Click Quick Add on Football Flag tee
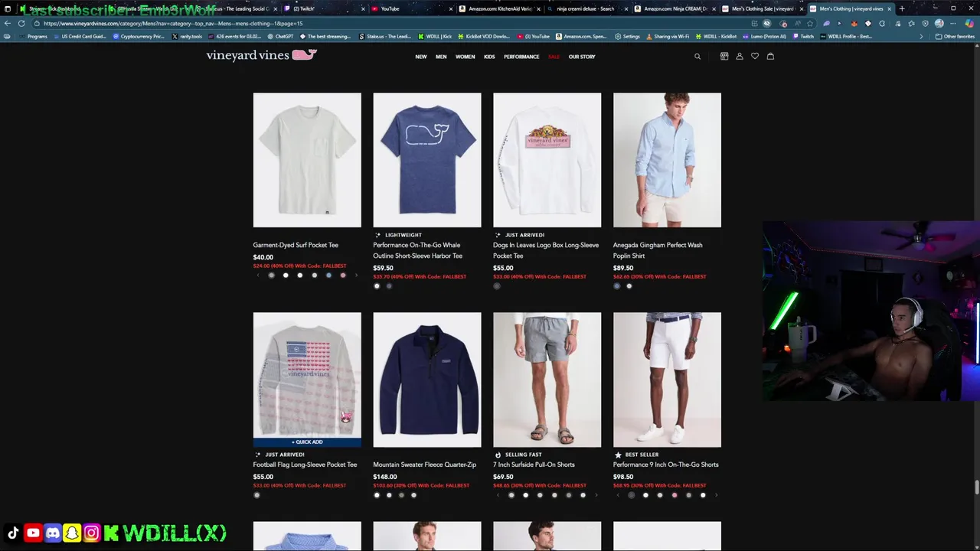 [x=307, y=442]
